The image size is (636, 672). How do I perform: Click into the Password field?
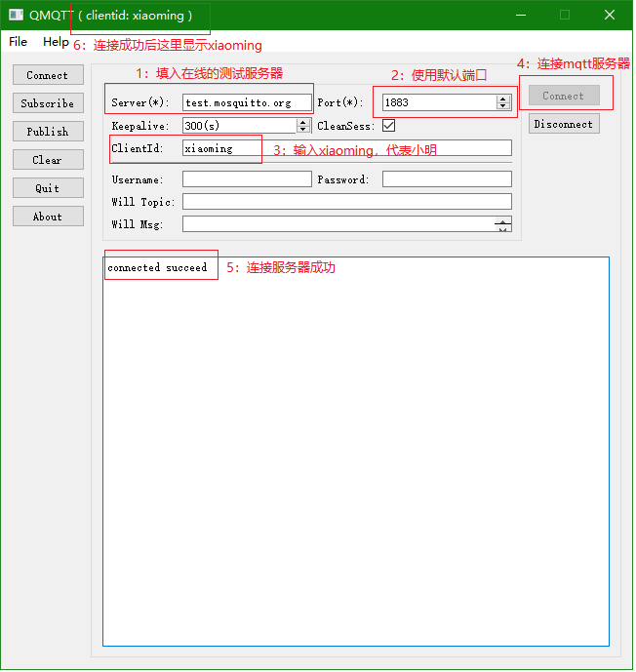(447, 179)
